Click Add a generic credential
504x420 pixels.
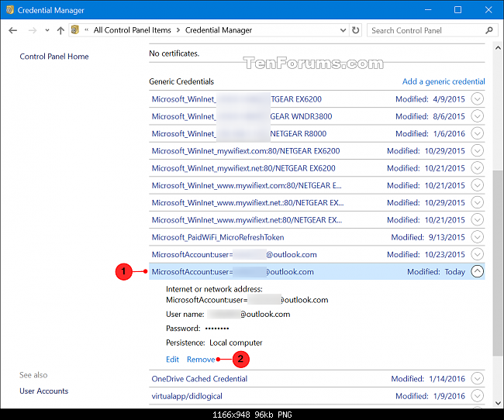click(x=444, y=81)
